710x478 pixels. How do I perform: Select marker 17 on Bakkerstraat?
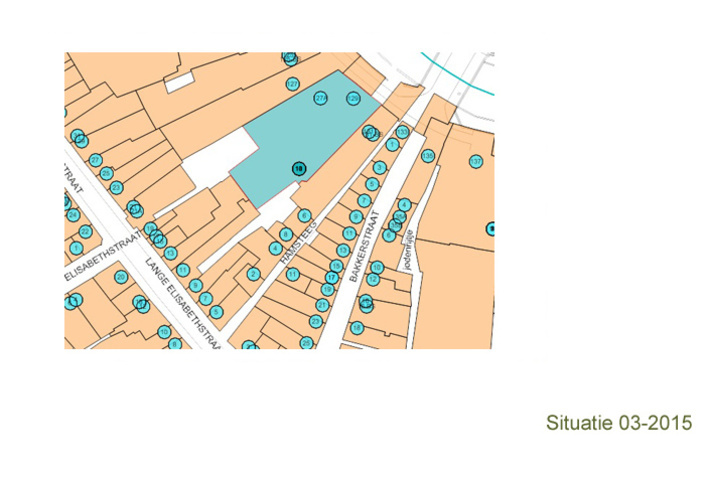(331, 277)
